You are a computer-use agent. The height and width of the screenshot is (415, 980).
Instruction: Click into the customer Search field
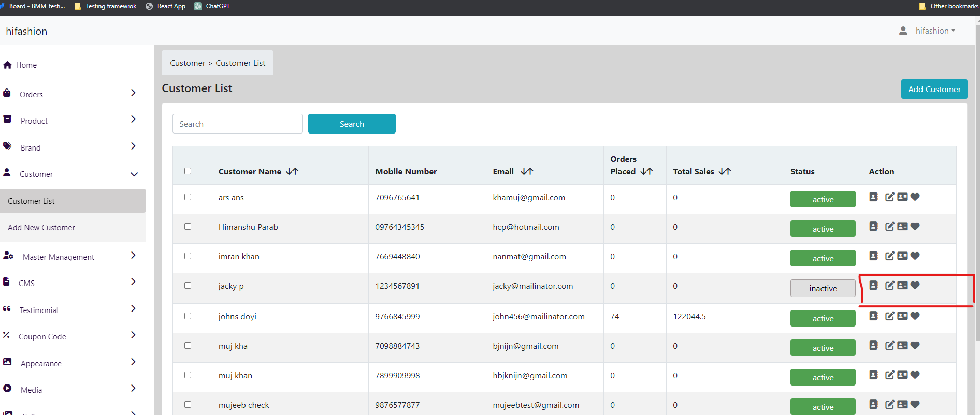[238, 124]
